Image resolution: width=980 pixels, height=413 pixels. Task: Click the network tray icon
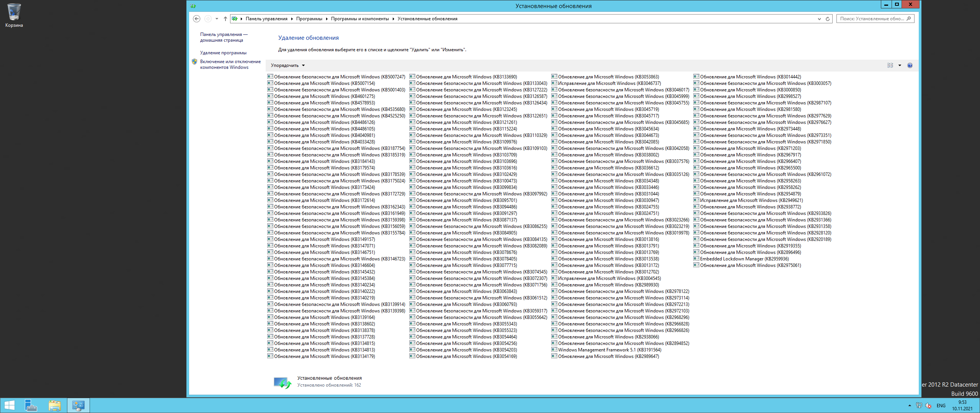pos(919,405)
